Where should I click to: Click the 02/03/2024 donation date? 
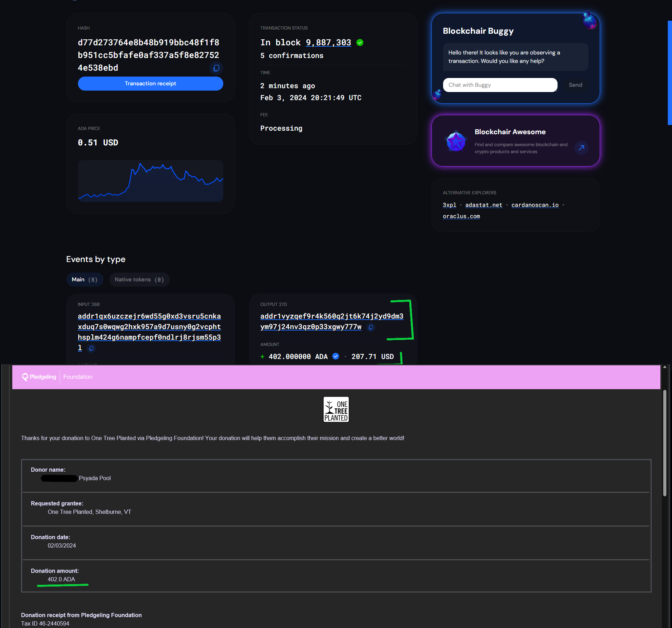point(62,546)
